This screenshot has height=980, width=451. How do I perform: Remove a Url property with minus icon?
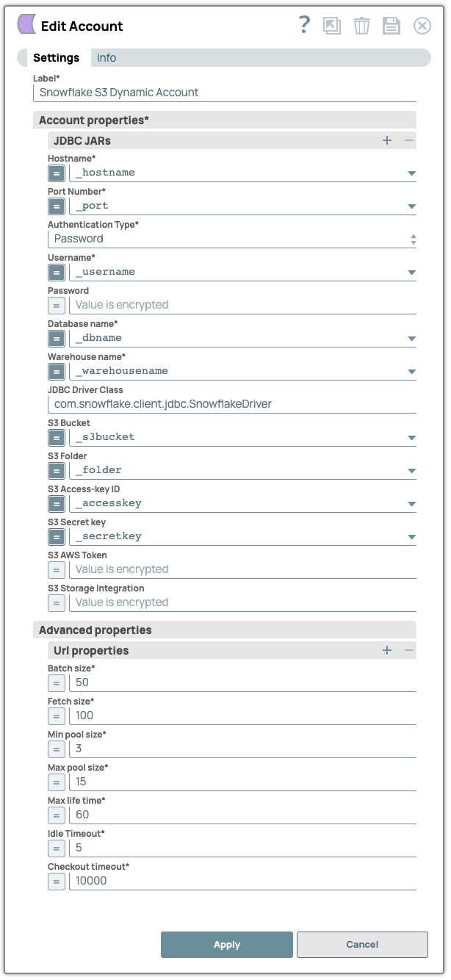(409, 649)
